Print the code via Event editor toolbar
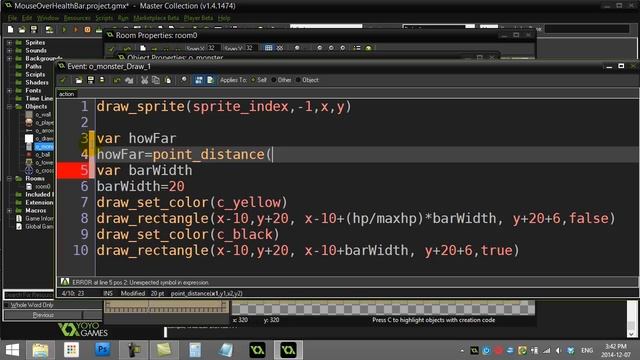Image resolution: width=640 pixels, height=360 pixels. (102, 80)
